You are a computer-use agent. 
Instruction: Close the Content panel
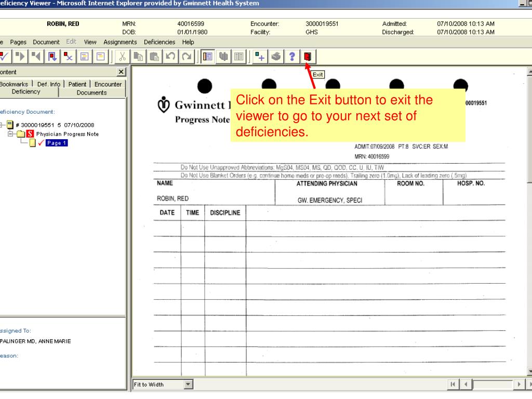121,72
